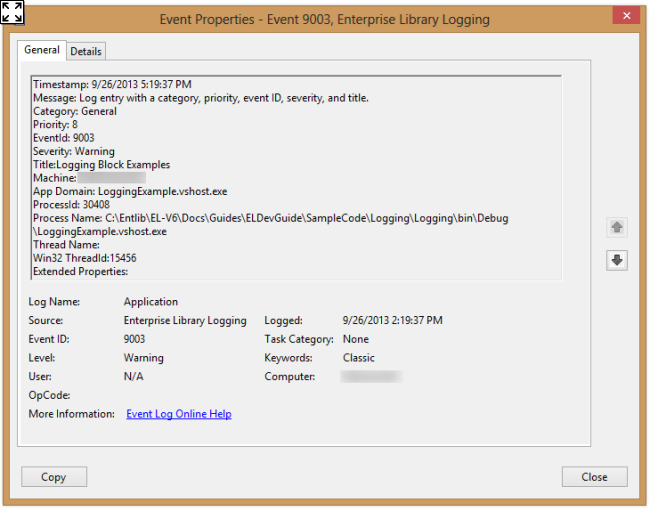
Task: Click the Timestamp line in the event description
Action: pyautogui.click(x=112, y=85)
